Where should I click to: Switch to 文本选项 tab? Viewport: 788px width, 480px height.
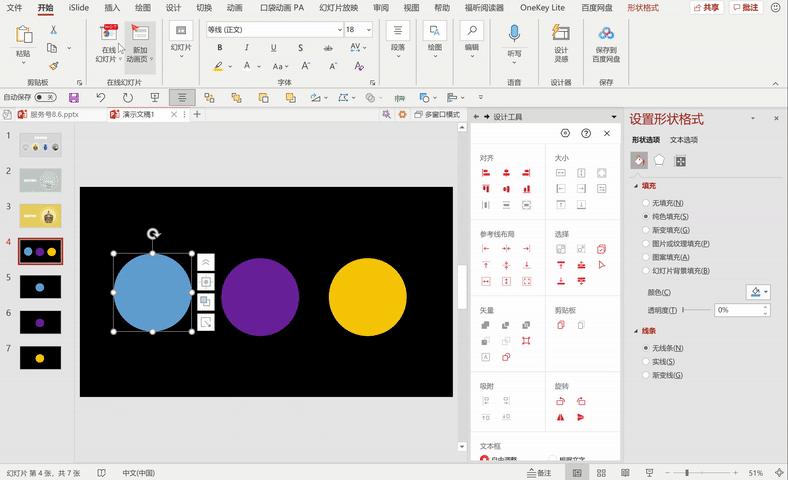coord(684,140)
